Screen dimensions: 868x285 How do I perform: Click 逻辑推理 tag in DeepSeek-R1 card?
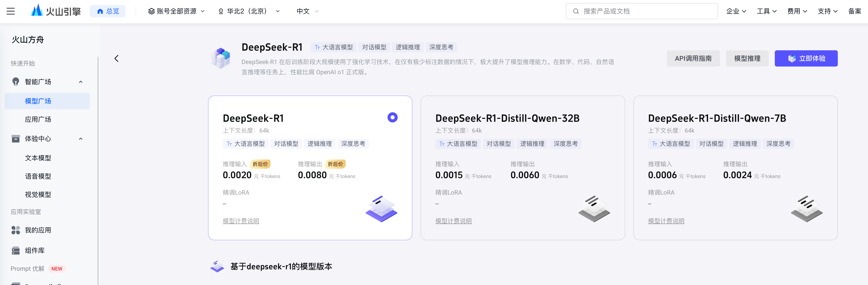pos(319,144)
